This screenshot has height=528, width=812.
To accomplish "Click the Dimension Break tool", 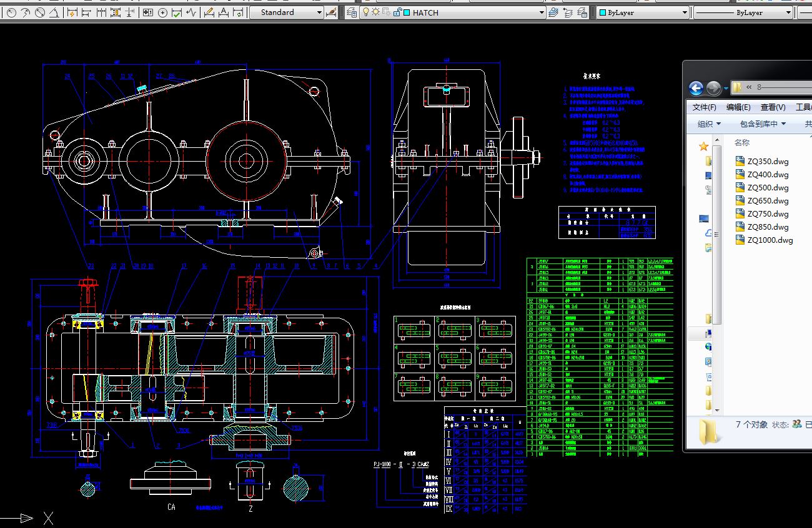I will click(x=128, y=12).
